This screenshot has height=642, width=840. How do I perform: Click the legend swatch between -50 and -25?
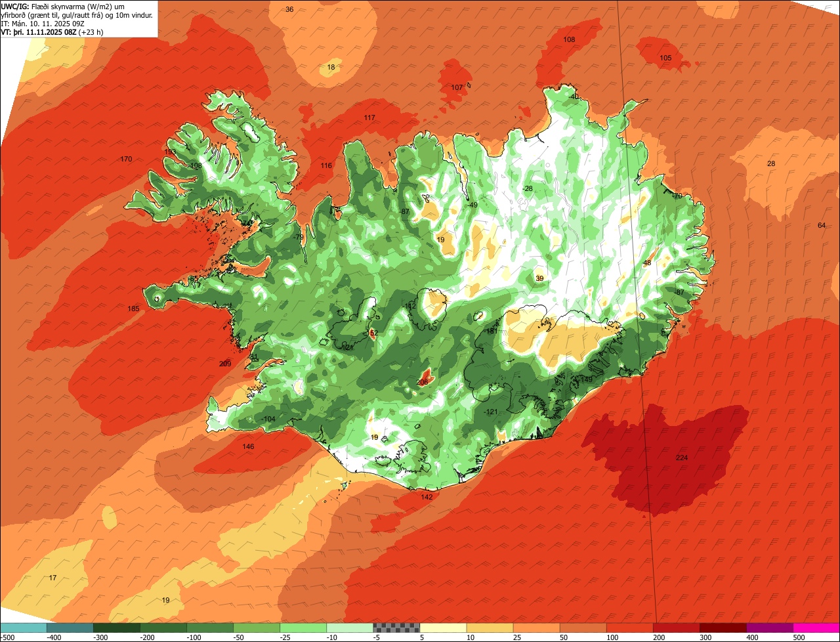[256, 628]
